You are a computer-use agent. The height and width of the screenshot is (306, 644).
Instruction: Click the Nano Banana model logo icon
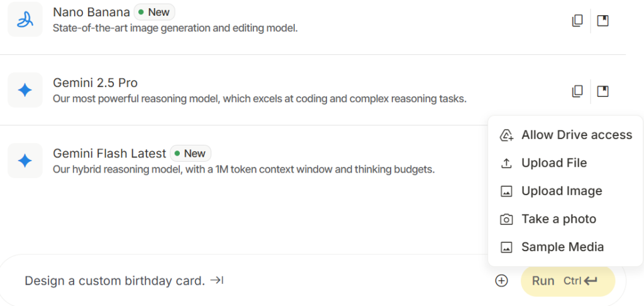(x=25, y=20)
